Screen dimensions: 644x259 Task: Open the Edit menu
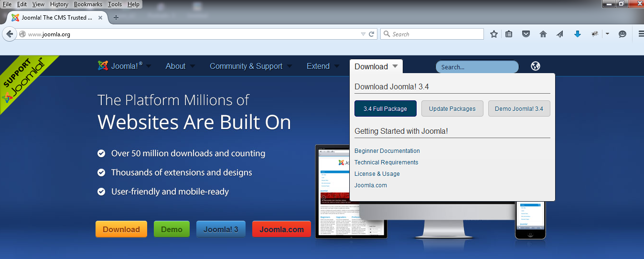22,4
